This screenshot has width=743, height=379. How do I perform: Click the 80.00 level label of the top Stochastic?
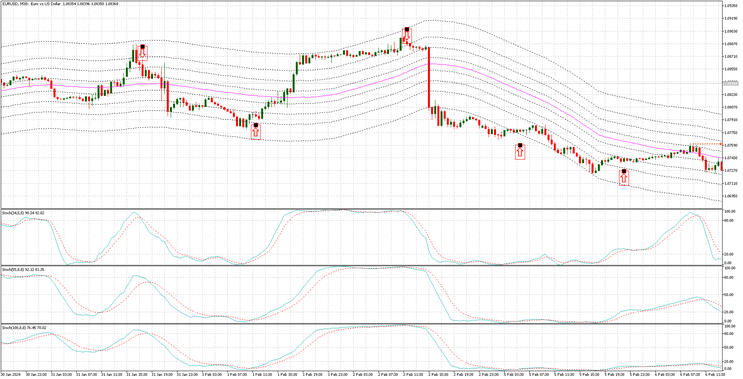tap(730, 221)
